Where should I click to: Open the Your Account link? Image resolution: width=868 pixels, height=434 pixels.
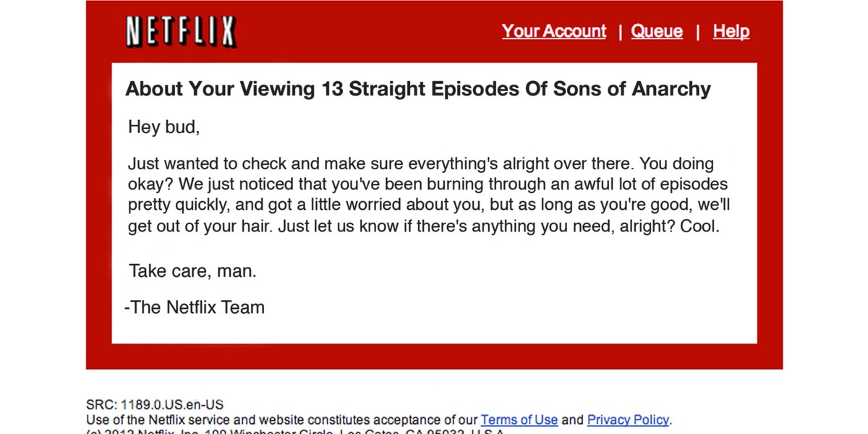[554, 32]
